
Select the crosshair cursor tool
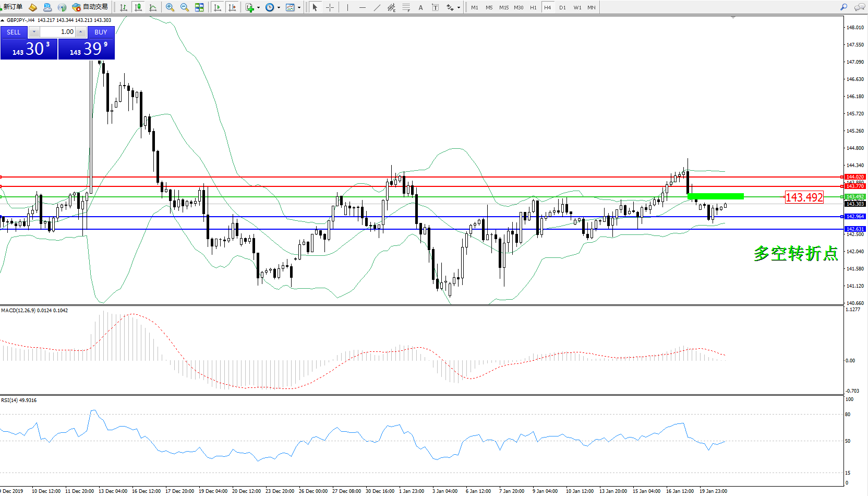[330, 7]
